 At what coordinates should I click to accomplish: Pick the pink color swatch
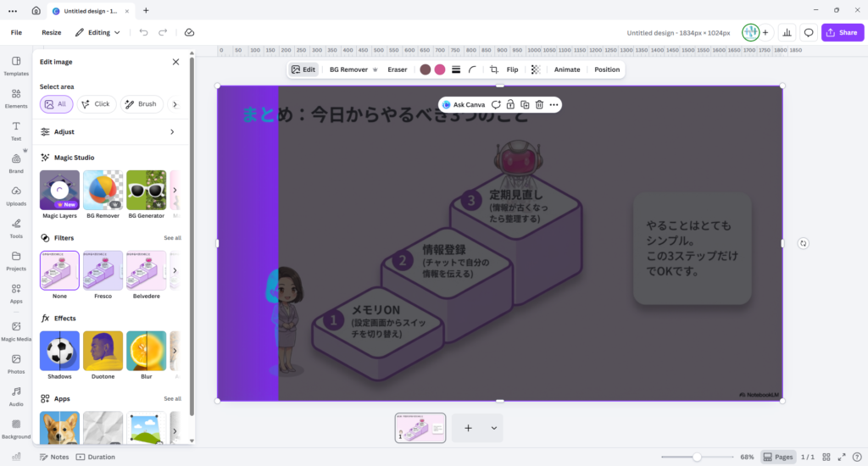(x=440, y=69)
